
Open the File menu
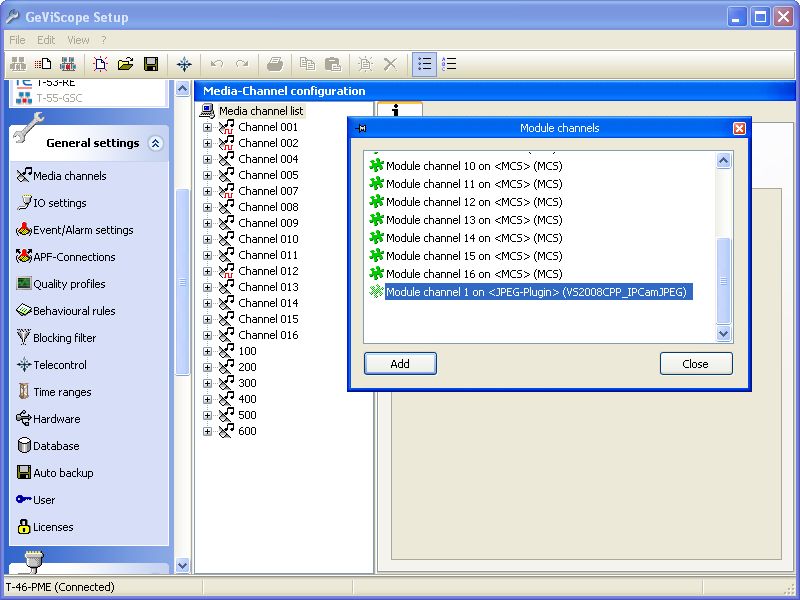[x=17, y=40]
